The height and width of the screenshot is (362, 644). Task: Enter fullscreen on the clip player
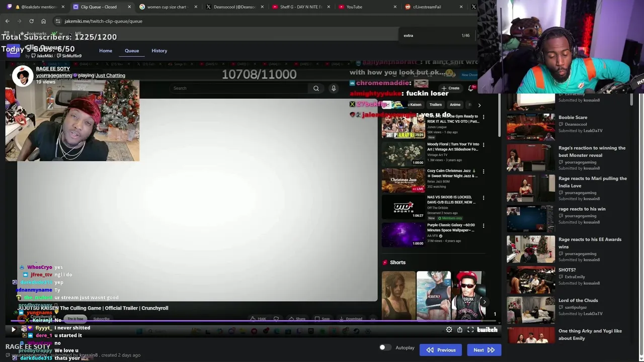pos(470,330)
